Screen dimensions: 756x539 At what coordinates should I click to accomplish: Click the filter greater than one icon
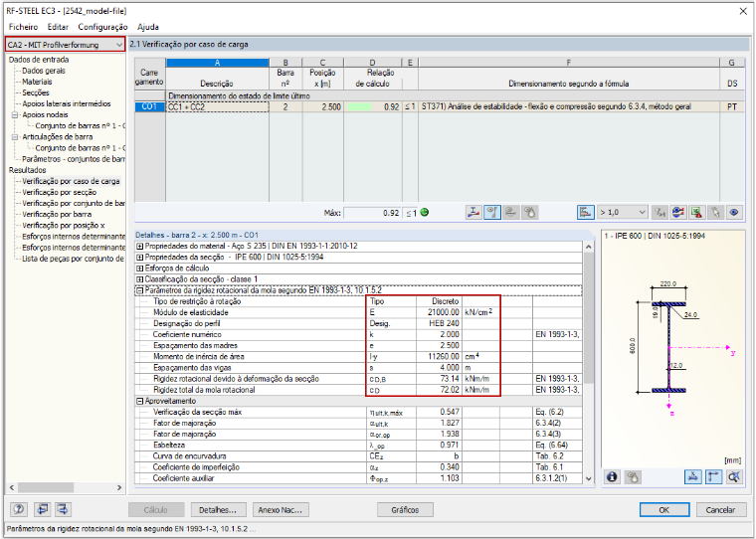[660, 212]
